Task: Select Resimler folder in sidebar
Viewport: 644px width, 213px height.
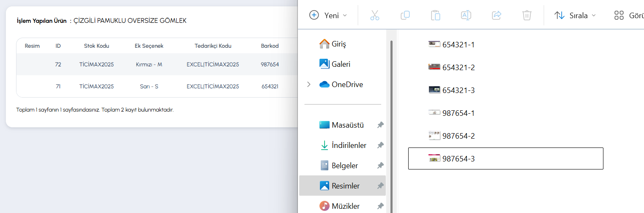Action: (342, 186)
